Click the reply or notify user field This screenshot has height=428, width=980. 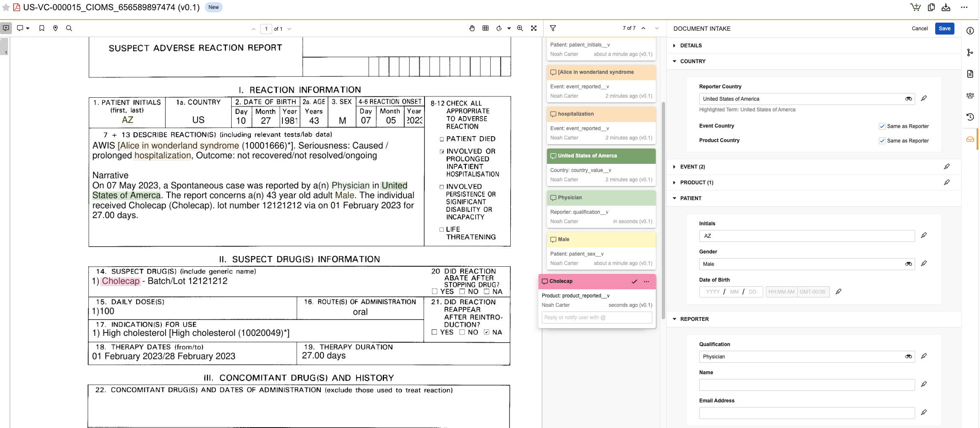coord(597,317)
